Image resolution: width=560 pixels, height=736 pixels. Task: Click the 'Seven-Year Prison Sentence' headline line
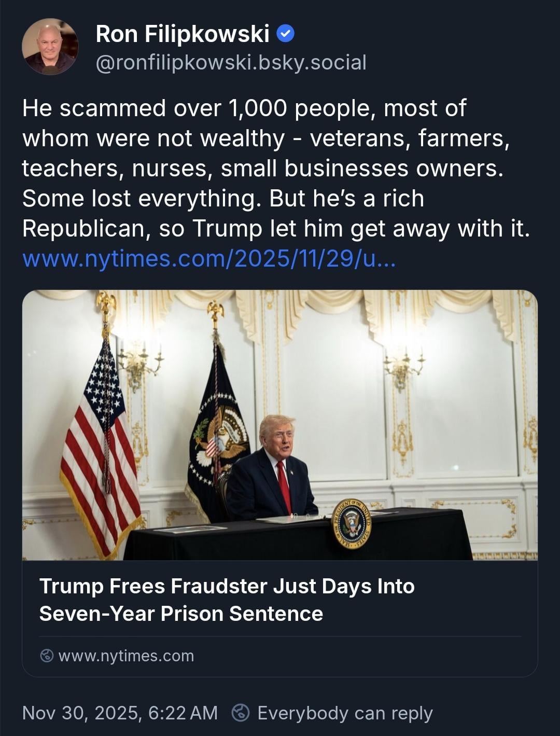pyautogui.click(x=181, y=614)
